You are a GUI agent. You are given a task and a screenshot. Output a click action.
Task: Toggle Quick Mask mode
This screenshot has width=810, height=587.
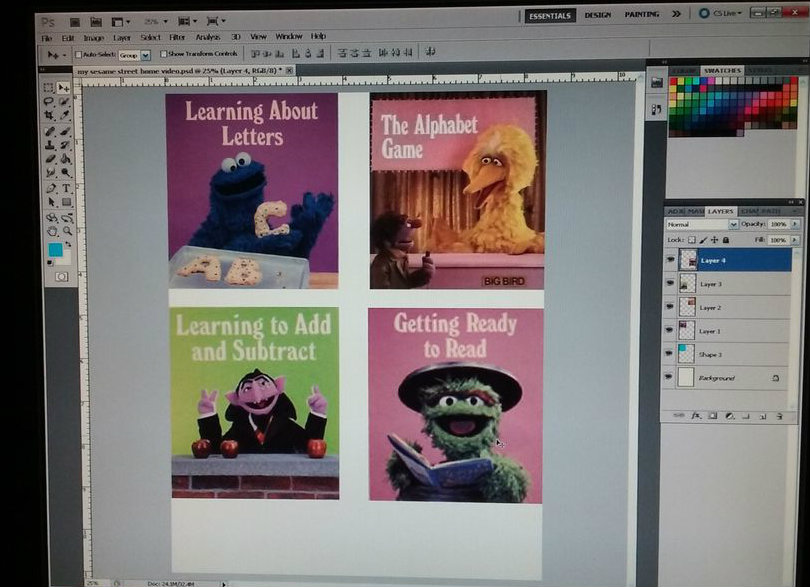pos(61,277)
